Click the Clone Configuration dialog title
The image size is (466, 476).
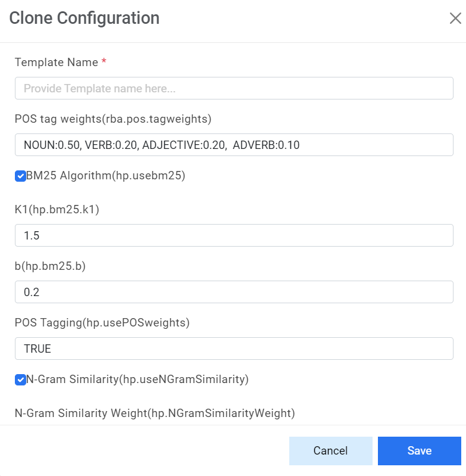(84, 18)
